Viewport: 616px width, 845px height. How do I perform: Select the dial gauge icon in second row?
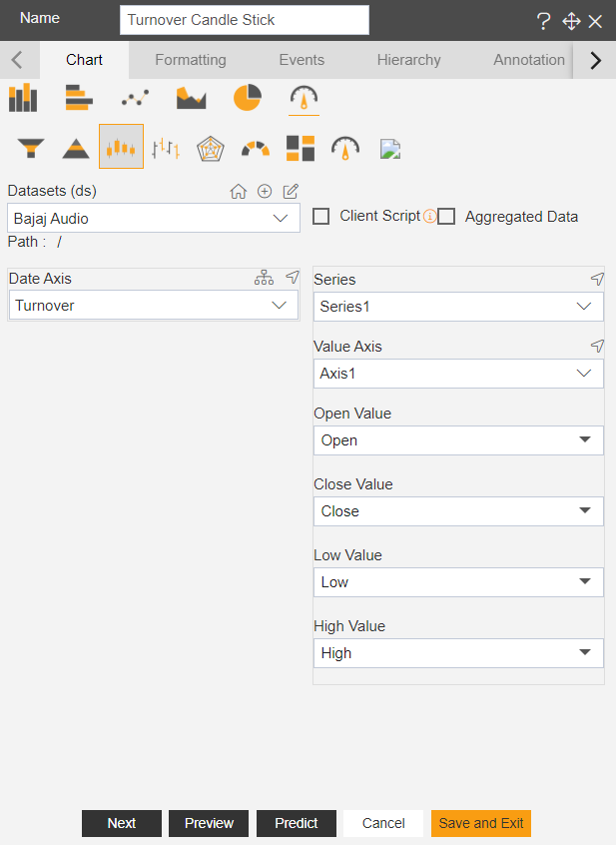[345, 148]
